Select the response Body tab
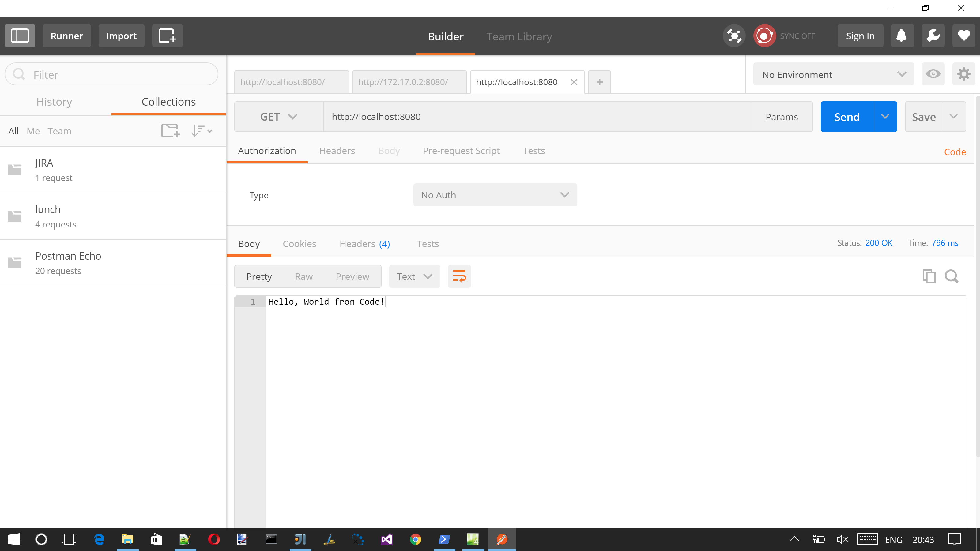This screenshot has width=980, height=551. pyautogui.click(x=249, y=243)
